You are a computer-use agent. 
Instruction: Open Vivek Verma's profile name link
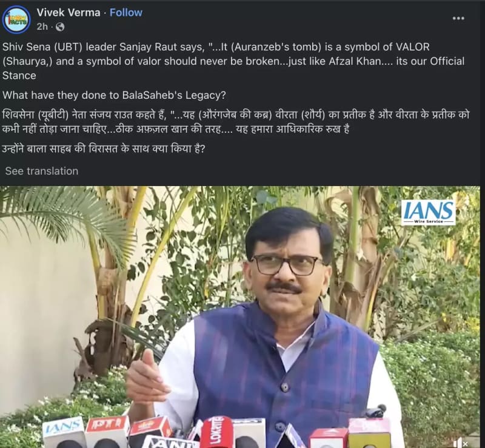pyautogui.click(x=69, y=12)
